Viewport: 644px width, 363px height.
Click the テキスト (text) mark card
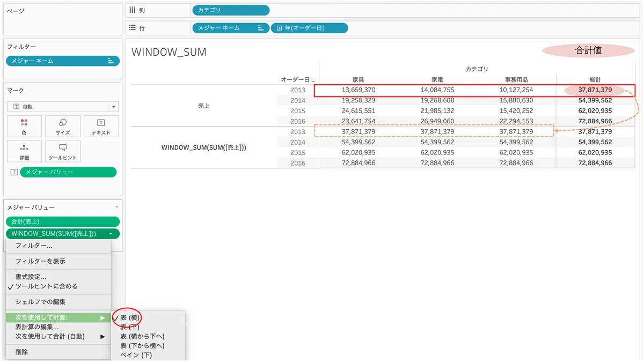click(101, 126)
